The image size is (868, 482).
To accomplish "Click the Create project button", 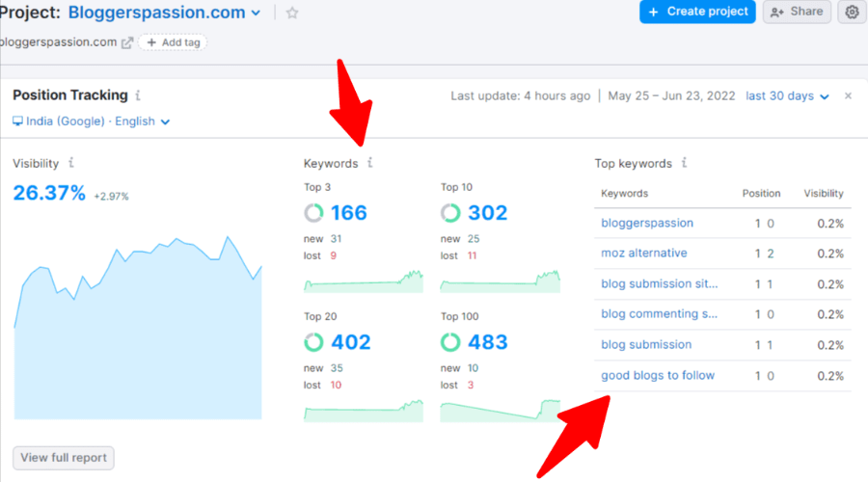I will tap(697, 12).
